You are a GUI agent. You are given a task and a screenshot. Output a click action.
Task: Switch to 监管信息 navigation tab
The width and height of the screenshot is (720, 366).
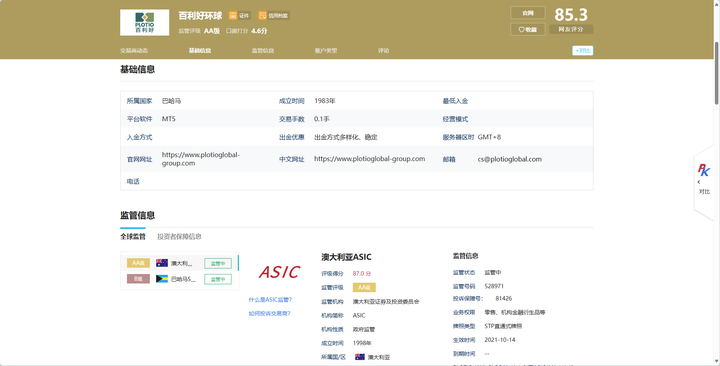click(263, 51)
